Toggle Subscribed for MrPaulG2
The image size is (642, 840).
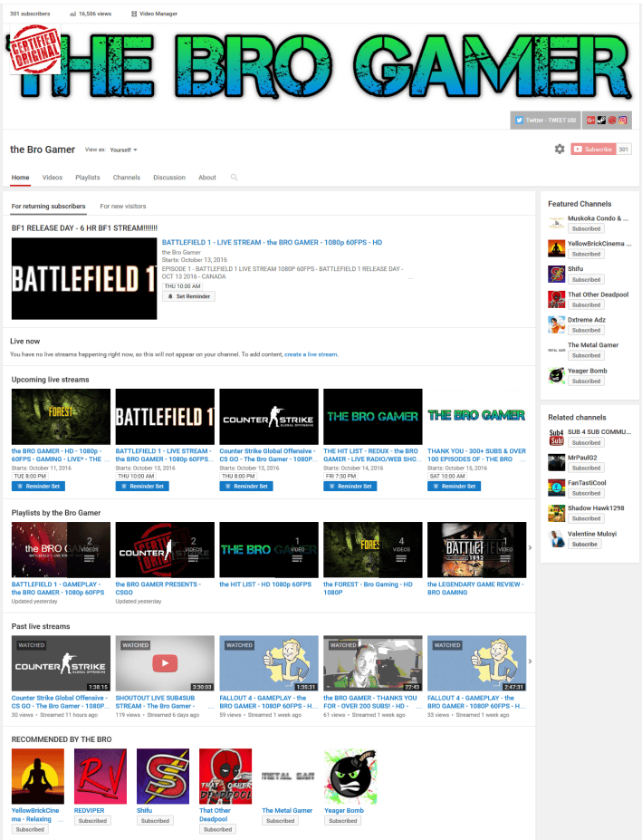pyautogui.click(x=586, y=468)
